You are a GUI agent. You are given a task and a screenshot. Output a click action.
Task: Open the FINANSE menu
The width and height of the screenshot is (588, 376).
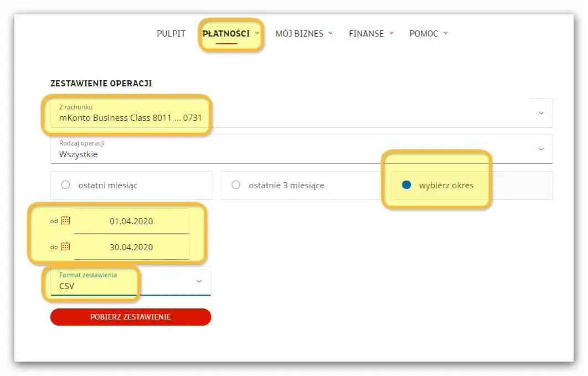[x=366, y=34]
